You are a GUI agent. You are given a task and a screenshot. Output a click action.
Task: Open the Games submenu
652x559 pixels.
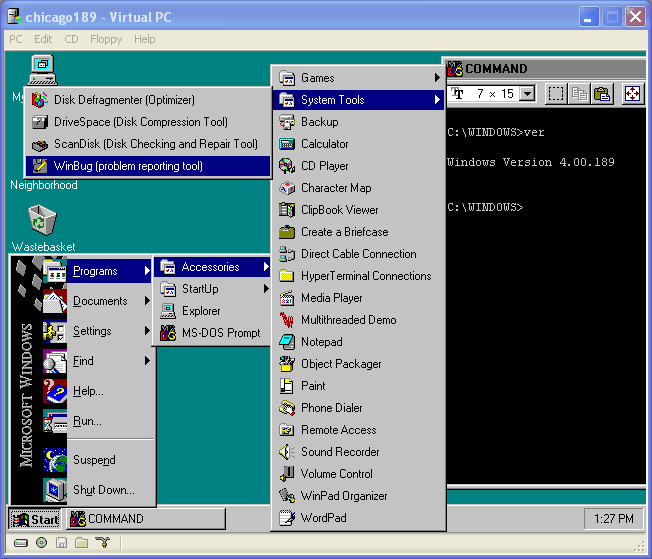(x=358, y=78)
